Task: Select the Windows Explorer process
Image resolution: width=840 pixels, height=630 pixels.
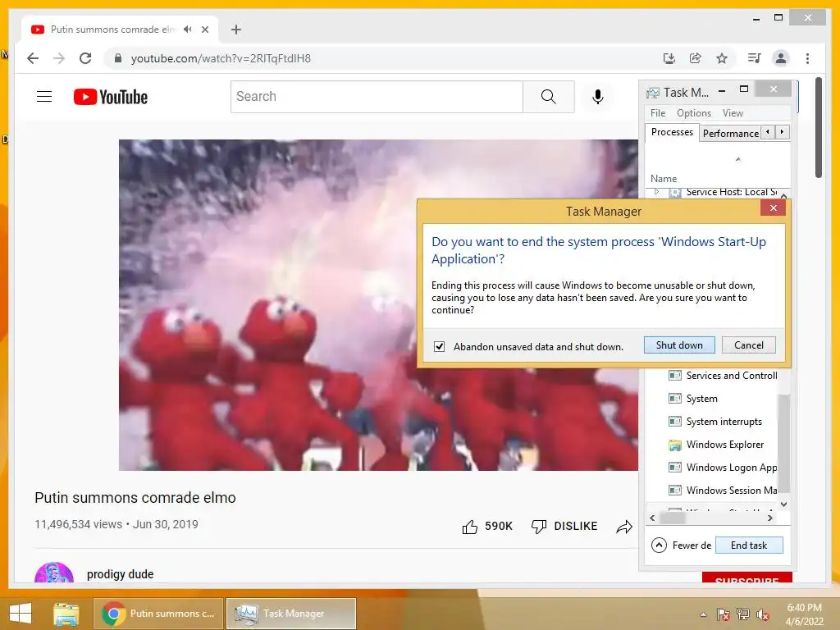Action: 711,445
